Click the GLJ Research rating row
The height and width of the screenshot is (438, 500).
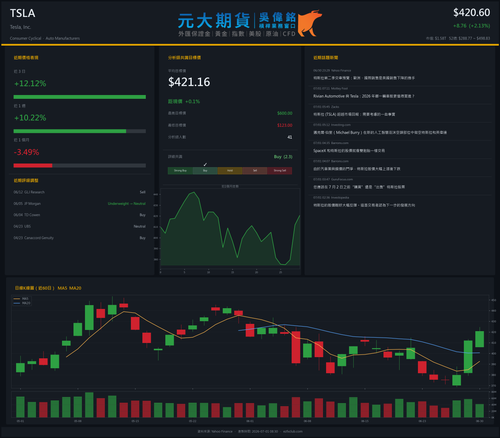point(79,192)
